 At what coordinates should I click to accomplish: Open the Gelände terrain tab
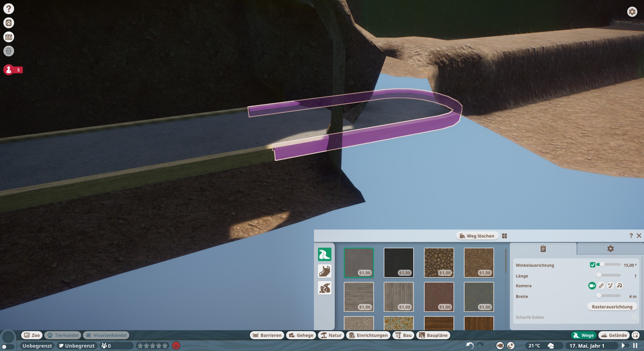click(x=614, y=335)
